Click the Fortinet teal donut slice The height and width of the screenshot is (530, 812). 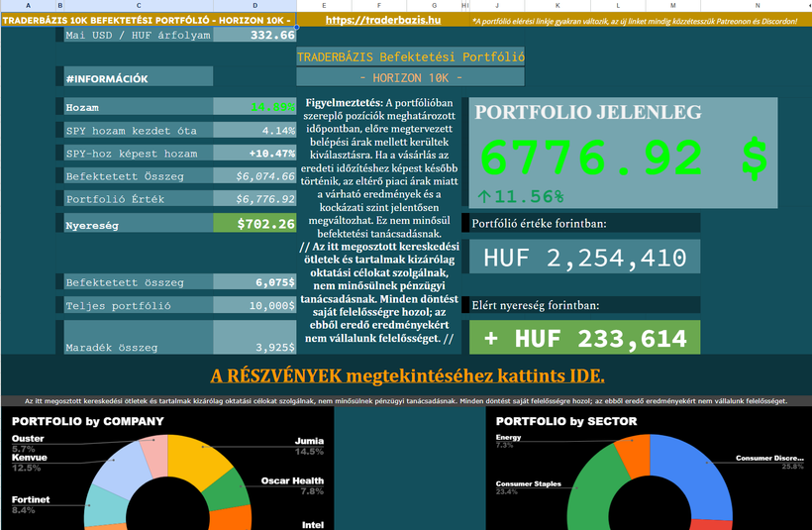coord(106,504)
